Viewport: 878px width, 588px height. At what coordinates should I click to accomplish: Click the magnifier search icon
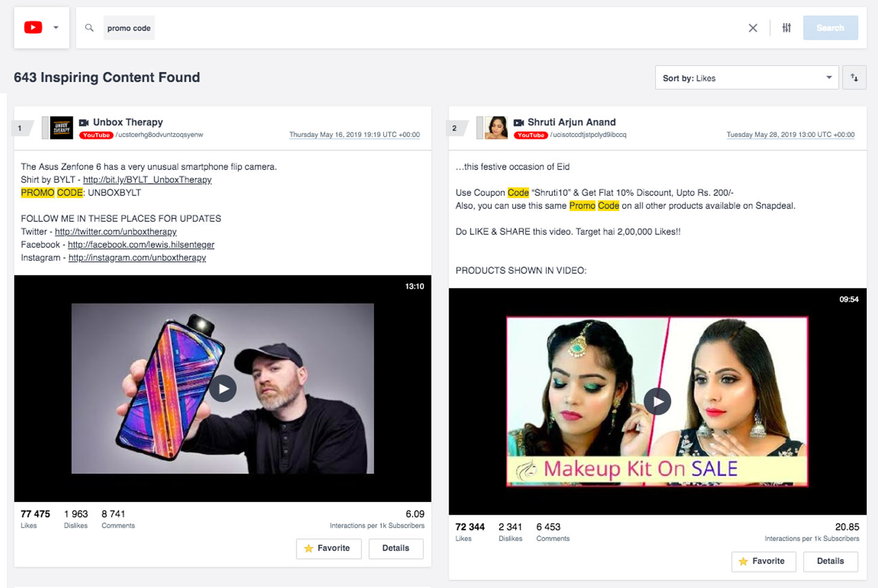click(89, 28)
